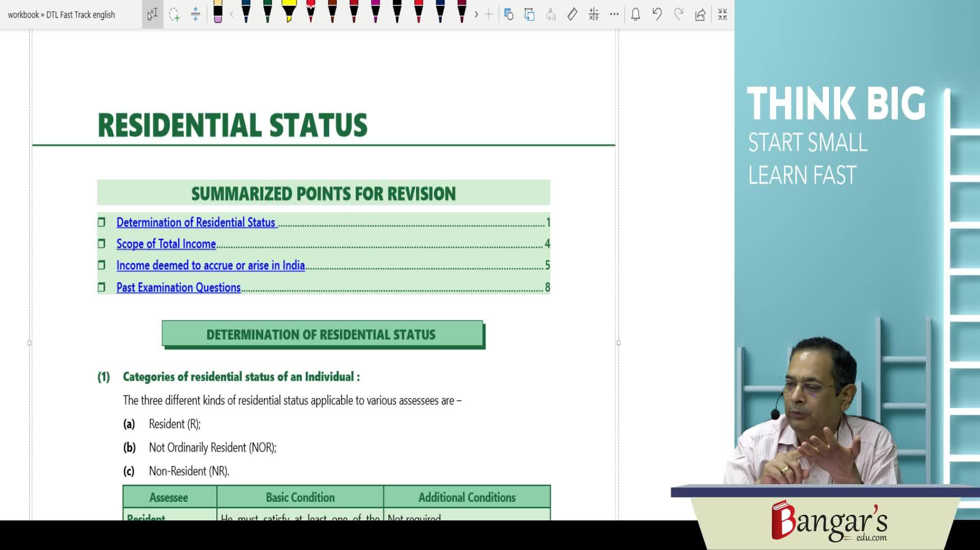
Task: Open the Shapes tool
Action: coord(508,14)
